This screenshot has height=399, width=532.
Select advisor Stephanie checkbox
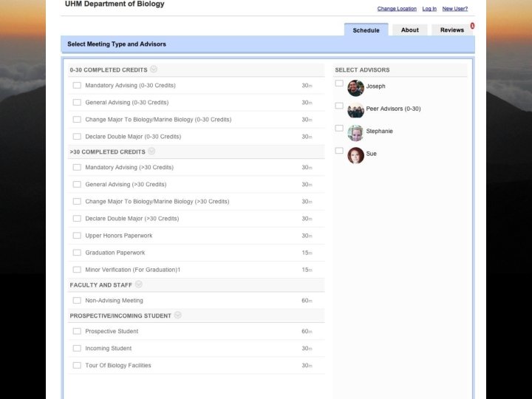[339, 128]
